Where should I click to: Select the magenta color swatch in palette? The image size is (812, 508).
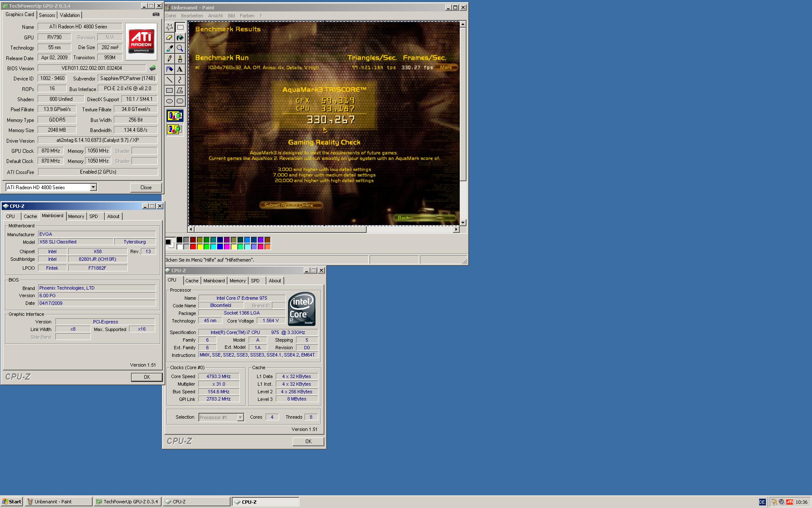[x=227, y=247]
